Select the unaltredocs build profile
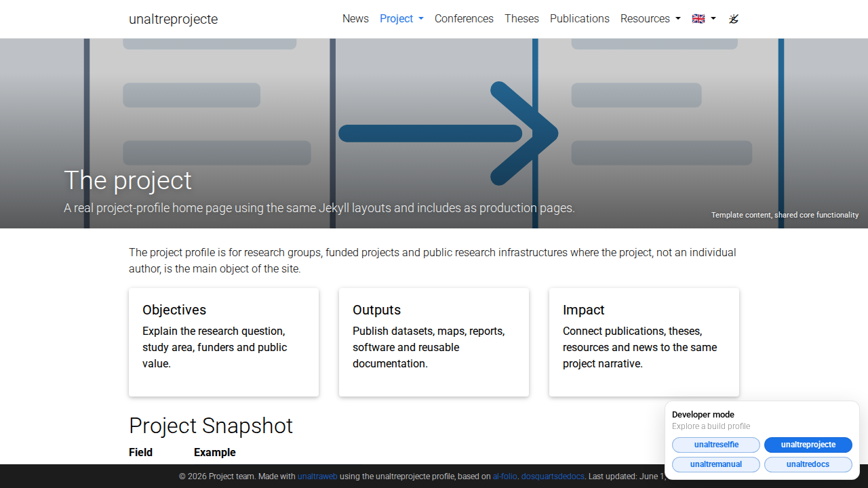 coord(808,465)
